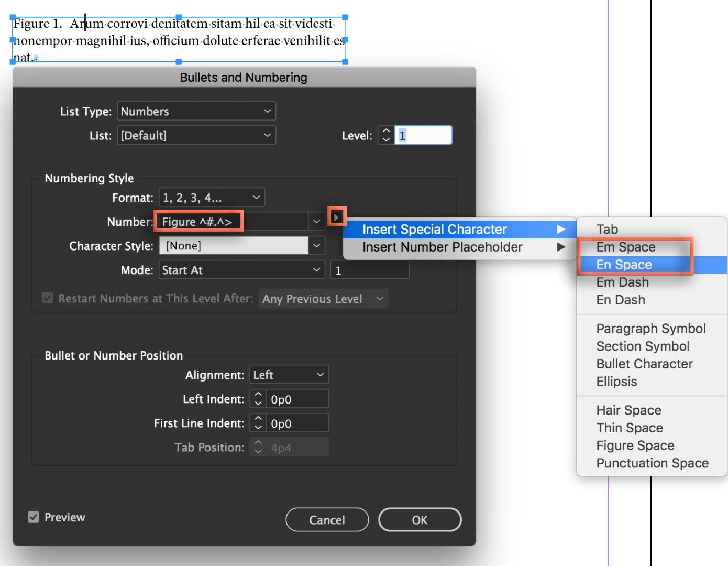
Task: Select Em Dash from the submenu
Action: coord(652,282)
